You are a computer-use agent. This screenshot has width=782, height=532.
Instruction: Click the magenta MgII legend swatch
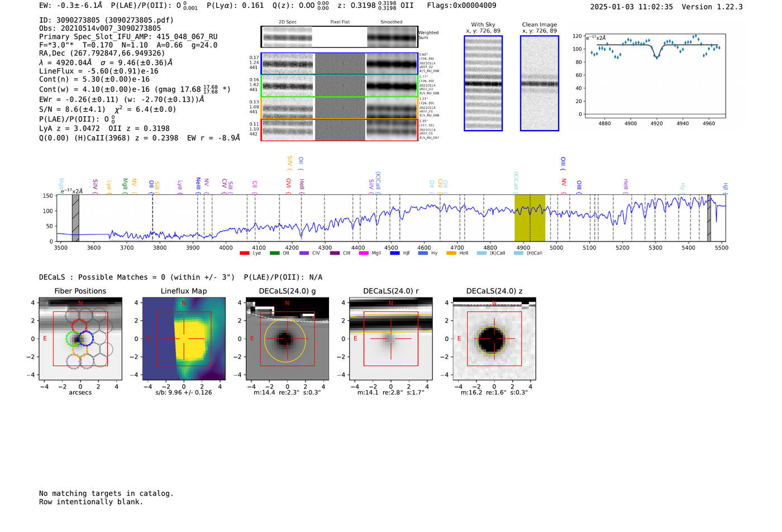click(x=364, y=253)
